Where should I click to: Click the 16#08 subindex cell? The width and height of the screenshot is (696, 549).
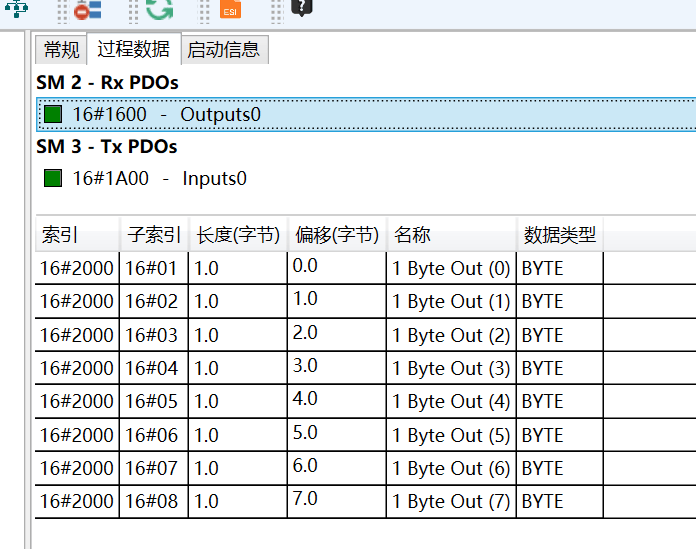point(152,501)
